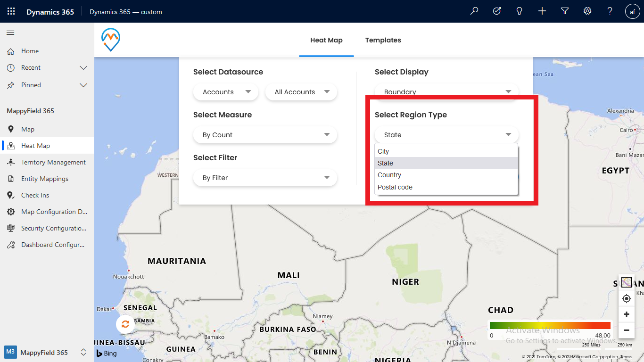Open the map style layers icon

point(627,282)
